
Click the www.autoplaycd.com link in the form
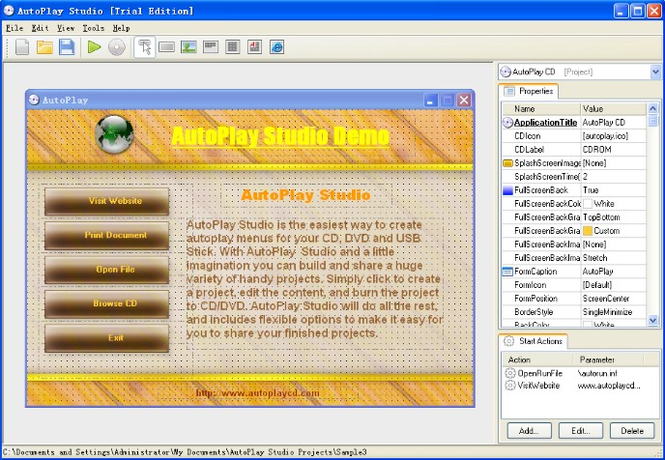pyautogui.click(x=257, y=393)
